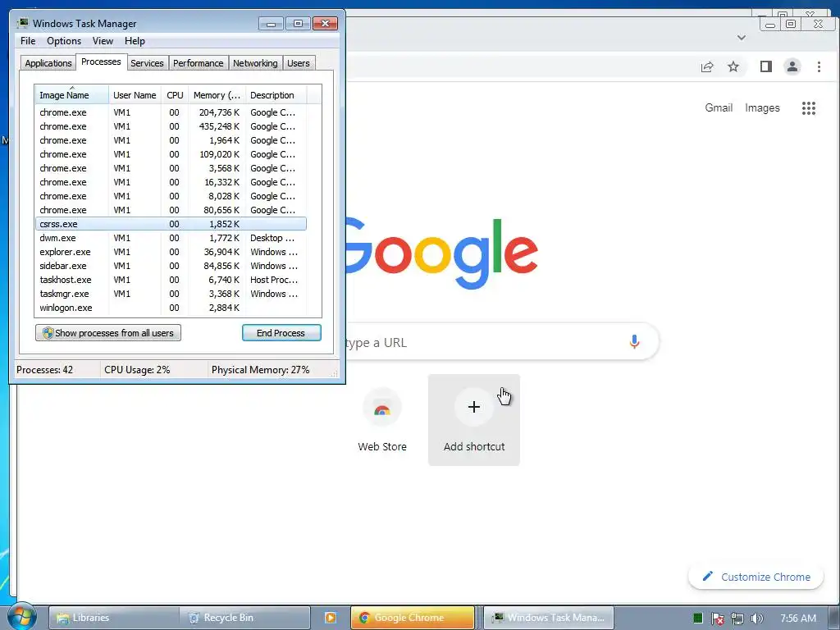Bookmark this page with the star icon

point(733,66)
